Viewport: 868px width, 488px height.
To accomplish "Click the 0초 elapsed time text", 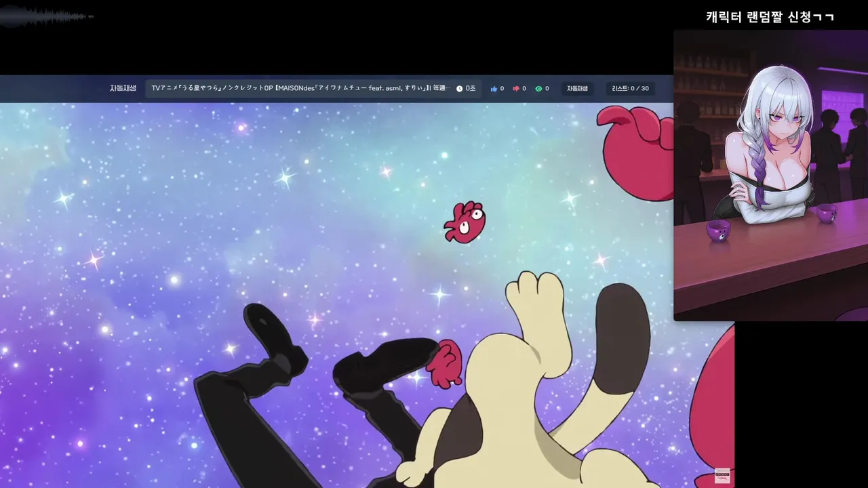I will [471, 89].
